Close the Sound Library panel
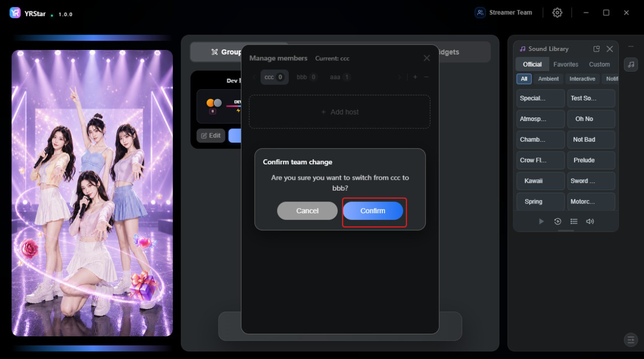 pyautogui.click(x=610, y=49)
